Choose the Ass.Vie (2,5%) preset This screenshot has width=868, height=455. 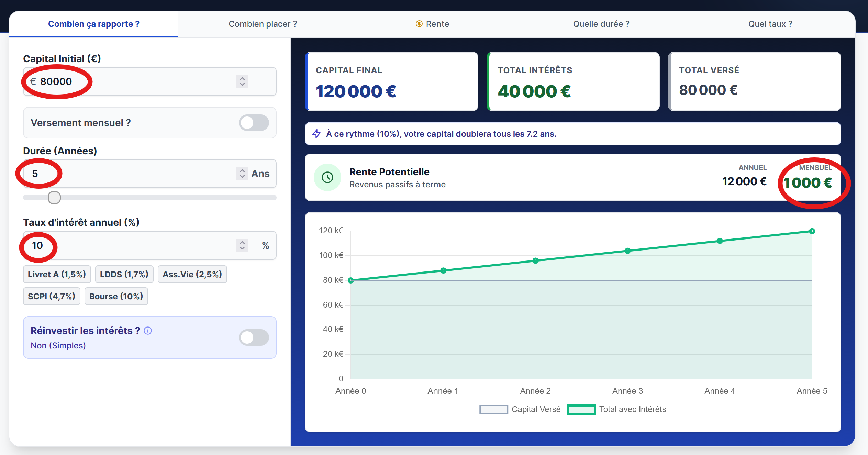click(192, 274)
